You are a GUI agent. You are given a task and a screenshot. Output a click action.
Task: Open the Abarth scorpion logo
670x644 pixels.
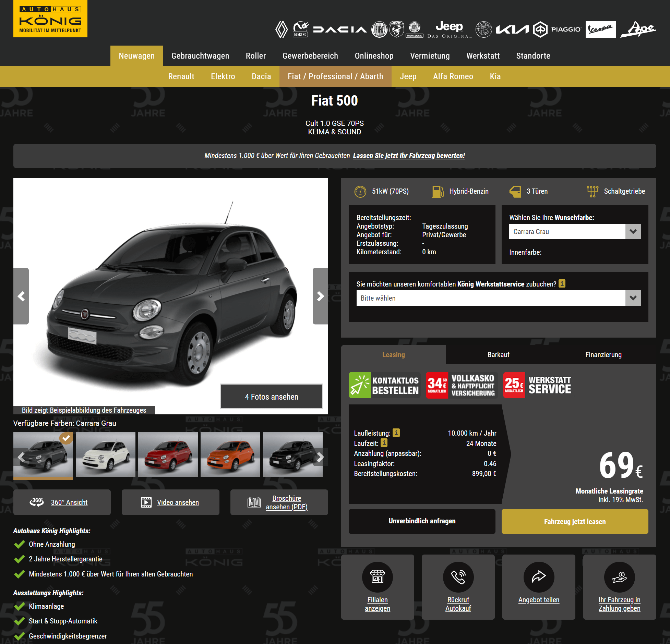397,29
